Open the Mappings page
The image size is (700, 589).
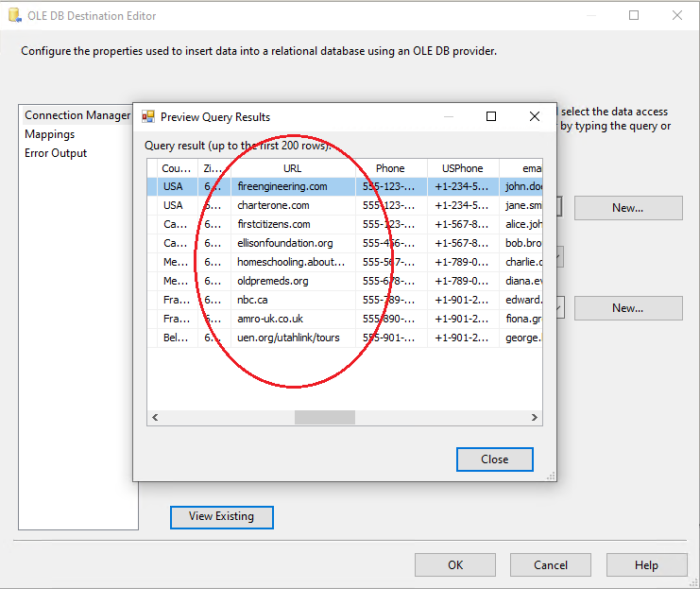49,134
